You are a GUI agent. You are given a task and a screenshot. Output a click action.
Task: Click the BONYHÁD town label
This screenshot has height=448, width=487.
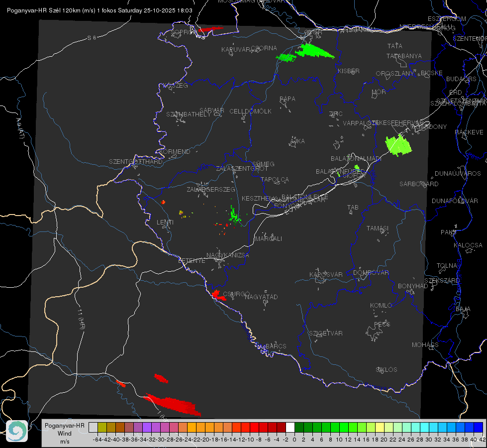tap(413, 286)
